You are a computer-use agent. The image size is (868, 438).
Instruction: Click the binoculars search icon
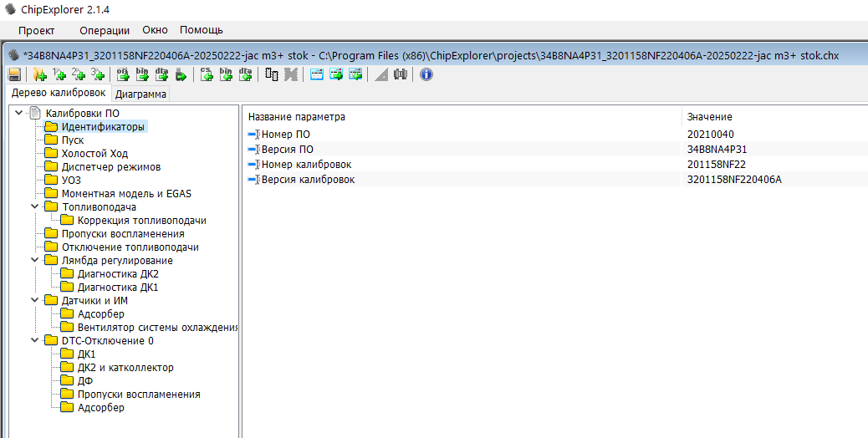click(x=401, y=74)
